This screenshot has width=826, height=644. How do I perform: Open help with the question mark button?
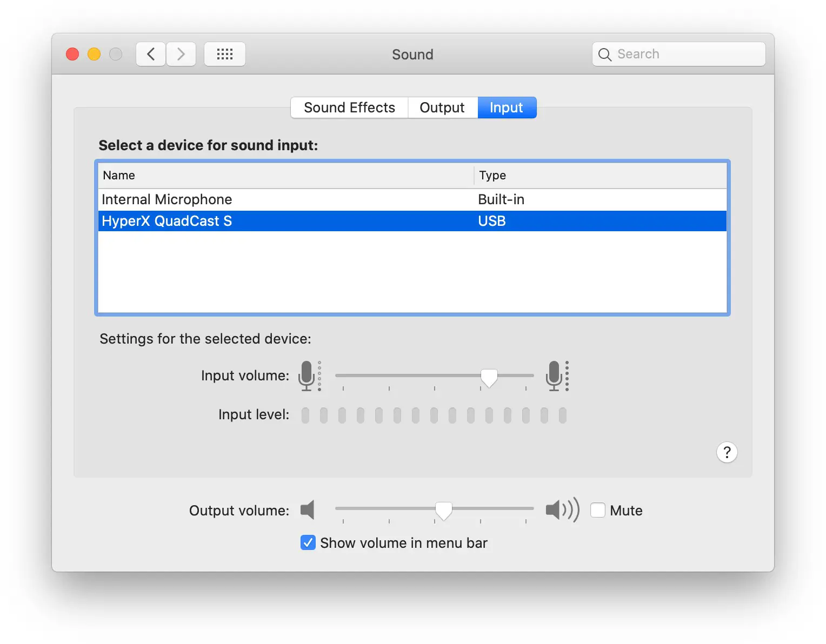click(x=727, y=452)
